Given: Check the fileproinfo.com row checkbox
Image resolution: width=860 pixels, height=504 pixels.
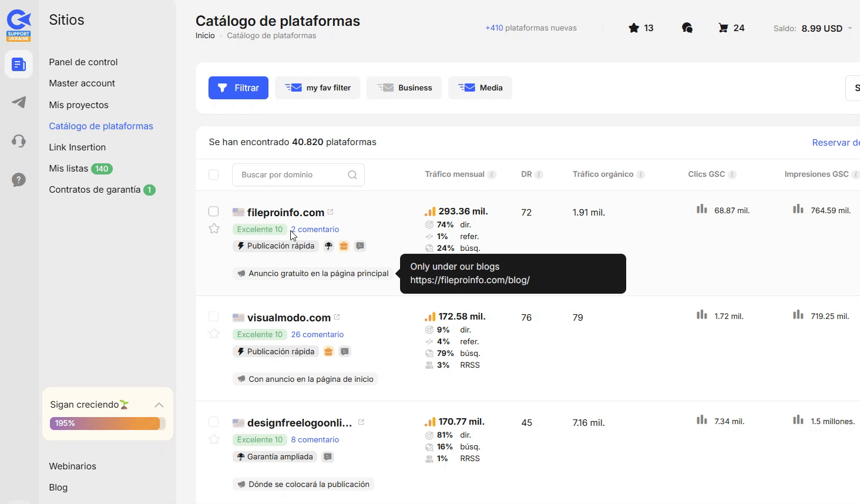Looking at the screenshot, I should [x=214, y=211].
